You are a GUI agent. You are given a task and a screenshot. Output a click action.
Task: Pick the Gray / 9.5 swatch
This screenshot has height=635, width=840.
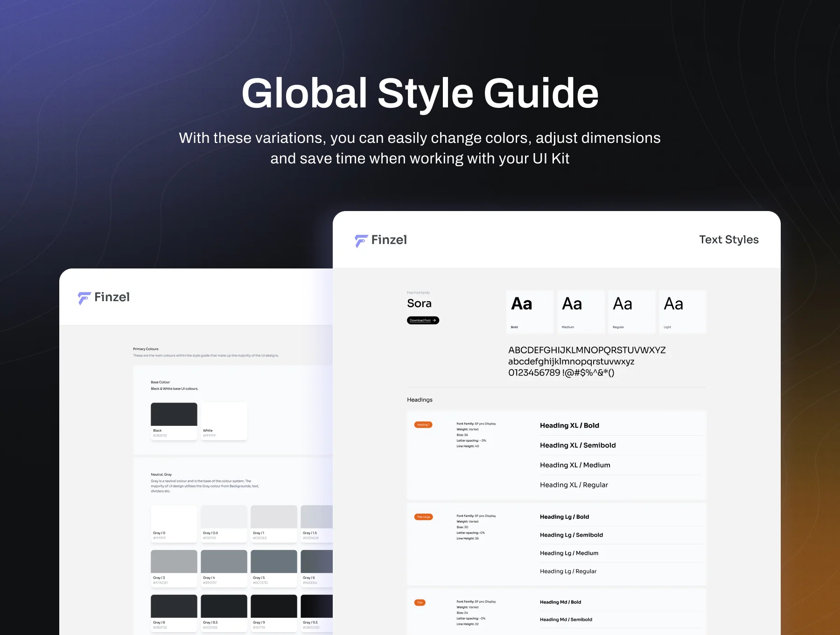click(317, 613)
